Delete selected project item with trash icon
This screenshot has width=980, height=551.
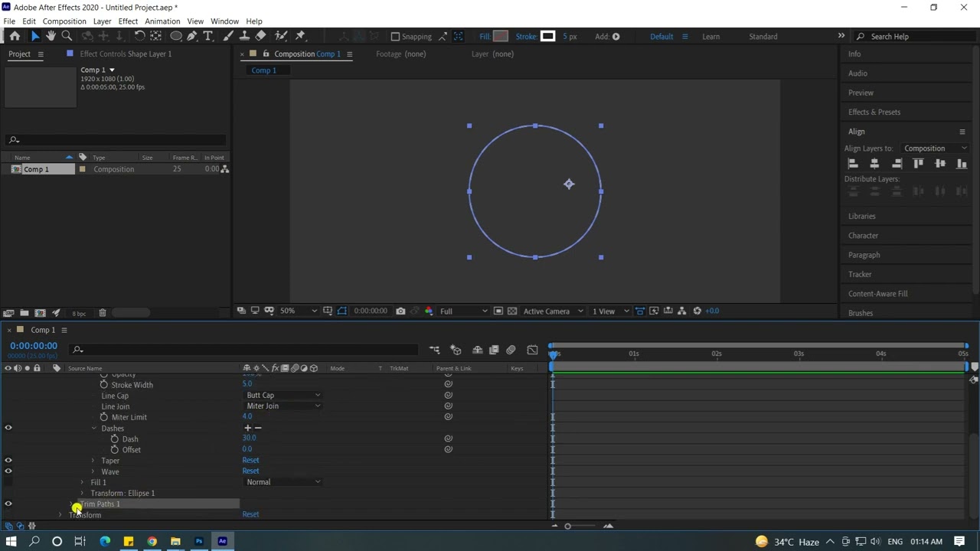(103, 312)
